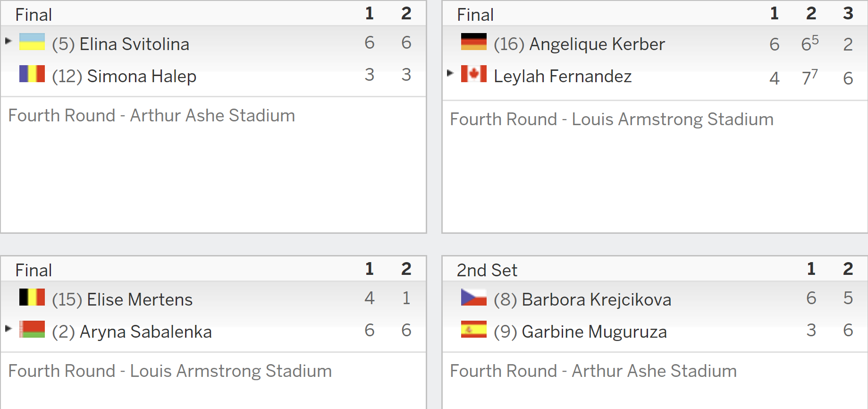
Task: Open Elina Svitolina's player name
Action: tap(134, 44)
